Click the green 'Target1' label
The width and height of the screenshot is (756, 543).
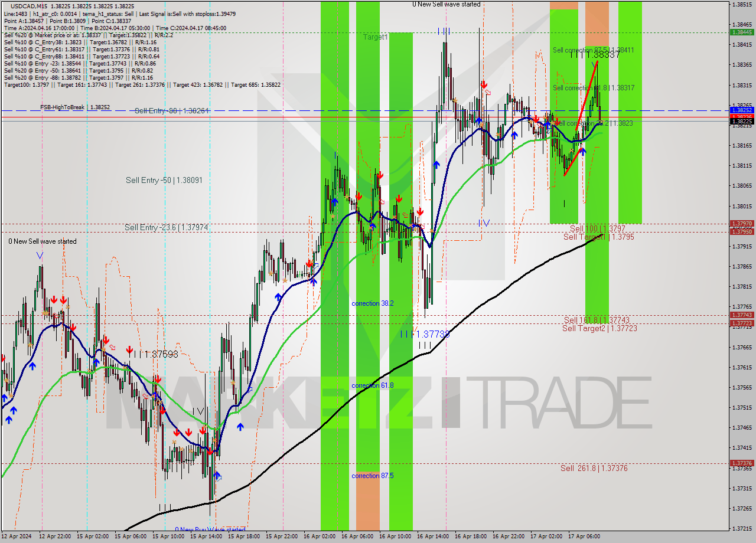click(x=376, y=37)
